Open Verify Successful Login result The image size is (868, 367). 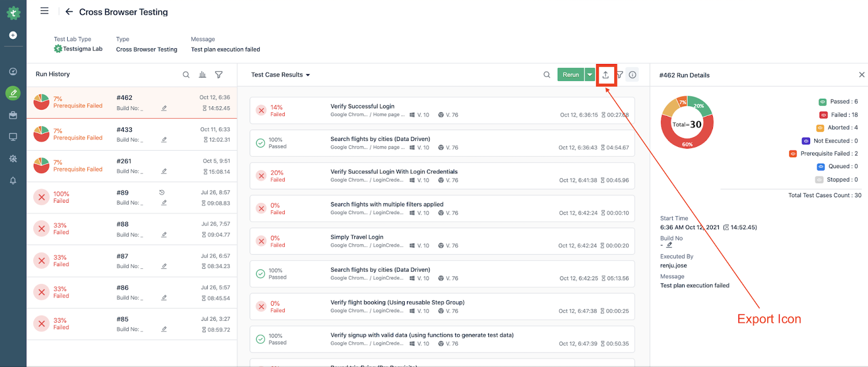[442, 111]
